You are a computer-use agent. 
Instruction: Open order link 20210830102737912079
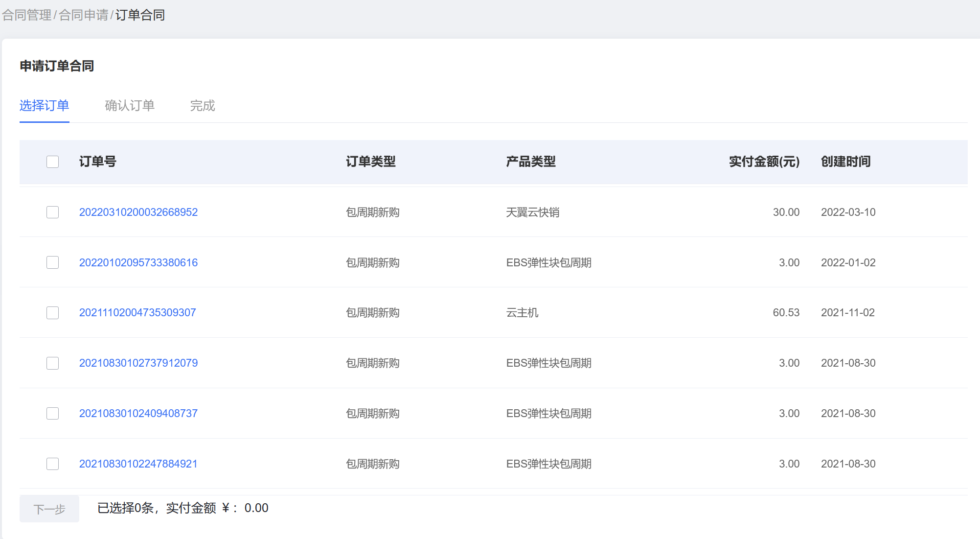coord(138,363)
